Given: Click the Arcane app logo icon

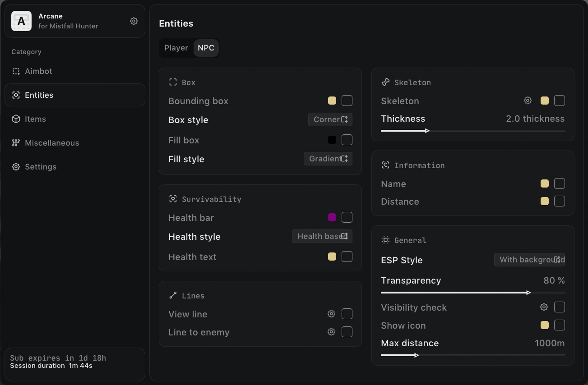Looking at the screenshot, I should click(x=21, y=21).
